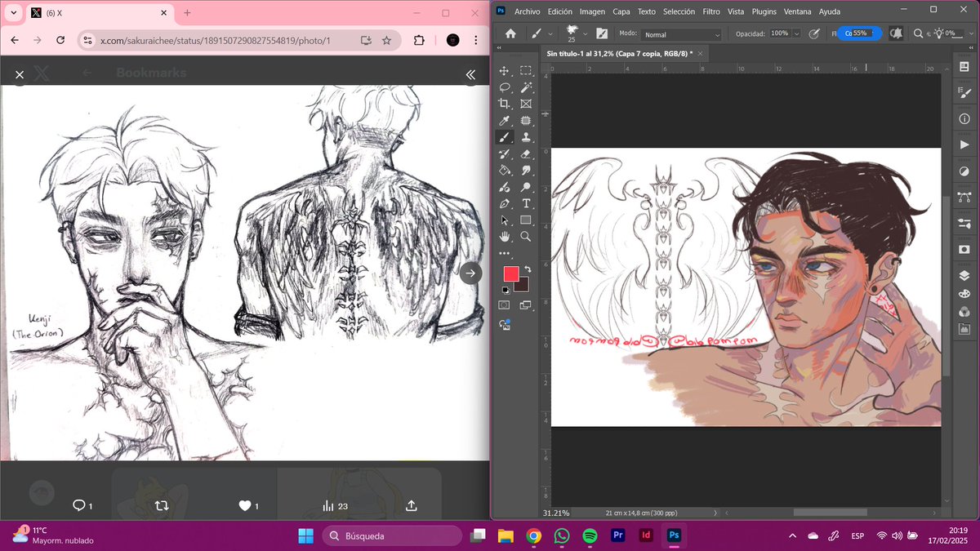This screenshot has height=551, width=980.
Task: Select the Zoom tool in the toolbox
Action: [526, 236]
